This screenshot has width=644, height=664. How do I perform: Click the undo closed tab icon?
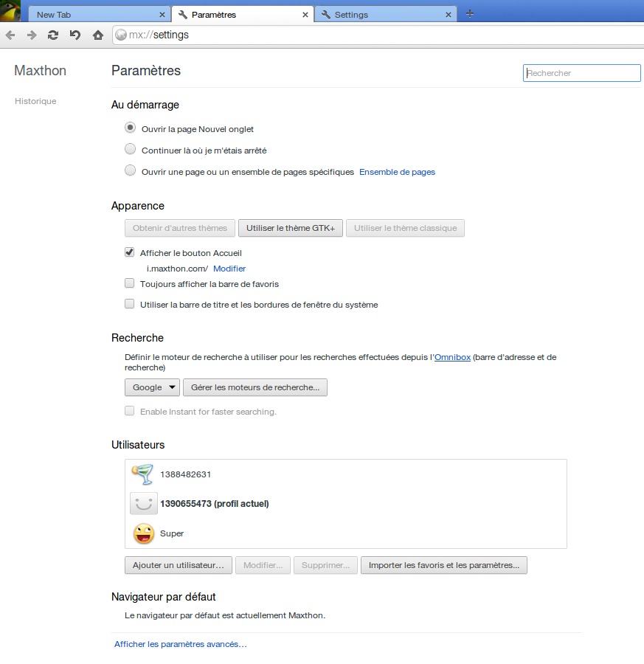[x=75, y=35]
